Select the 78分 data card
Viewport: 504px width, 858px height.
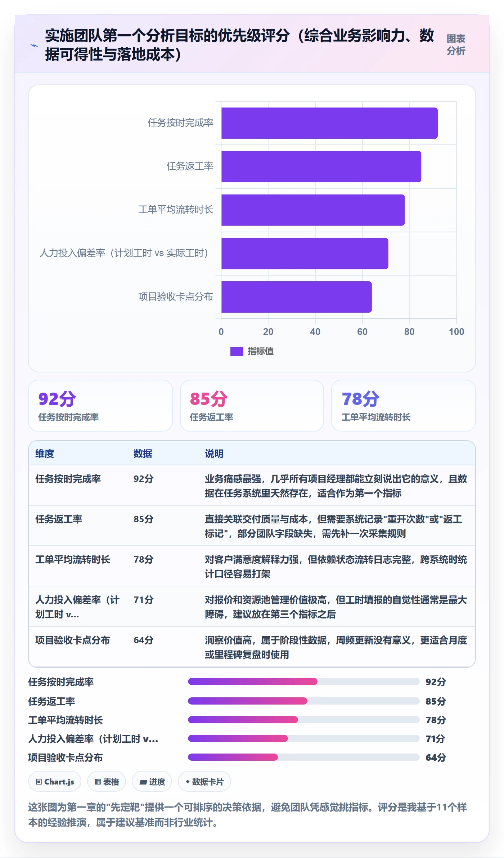click(404, 406)
